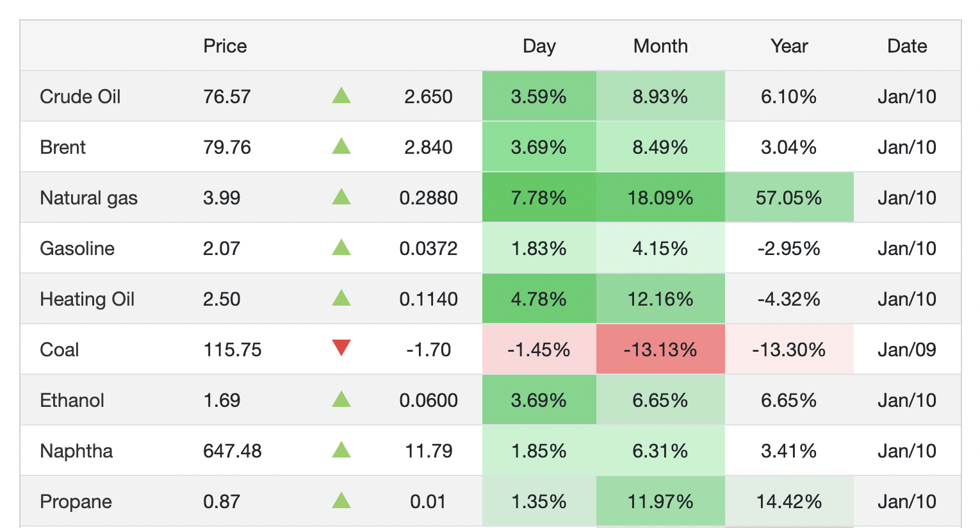
Task: Click the green up arrow in Brent row
Action: pyautogui.click(x=341, y=147)
